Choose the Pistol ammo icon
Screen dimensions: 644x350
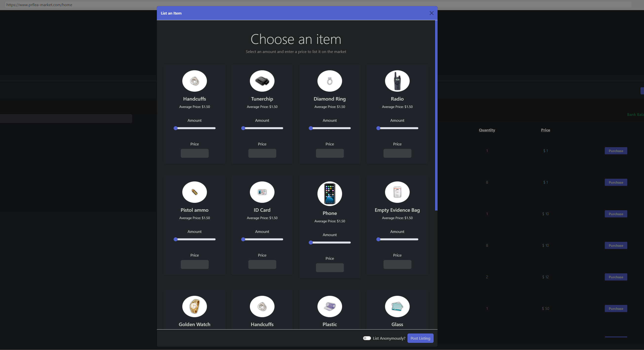click(195, 192)
